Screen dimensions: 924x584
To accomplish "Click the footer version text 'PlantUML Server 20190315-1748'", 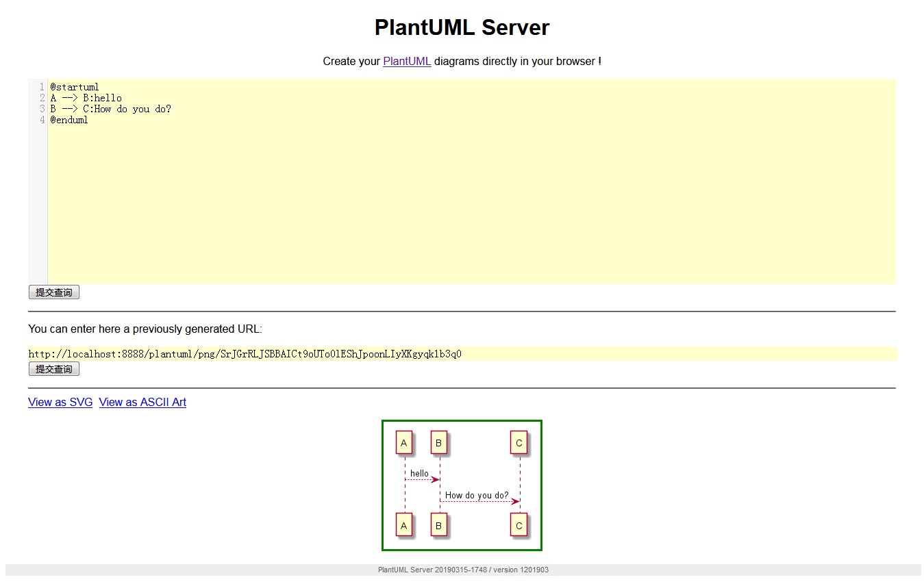I will [x=432, y=570].
